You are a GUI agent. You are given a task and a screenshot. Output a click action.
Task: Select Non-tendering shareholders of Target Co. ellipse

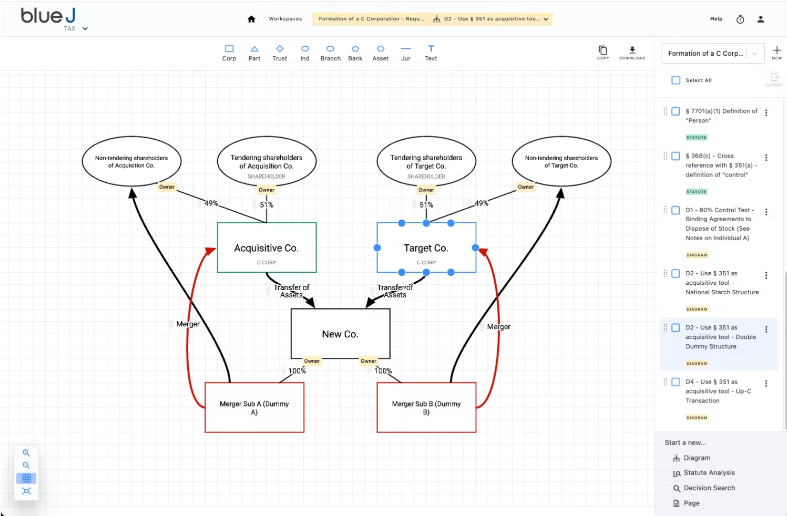562,161
